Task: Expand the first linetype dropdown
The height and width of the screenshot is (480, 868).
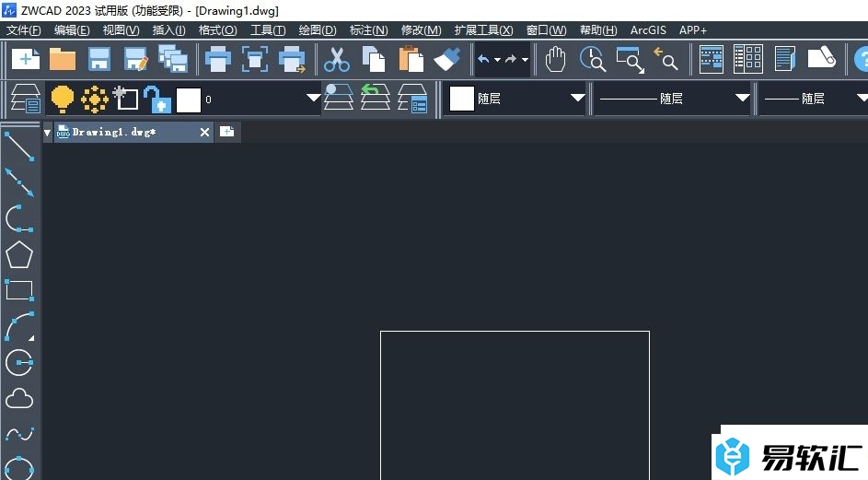Action: pyautogui.click(x=742, y=98)
